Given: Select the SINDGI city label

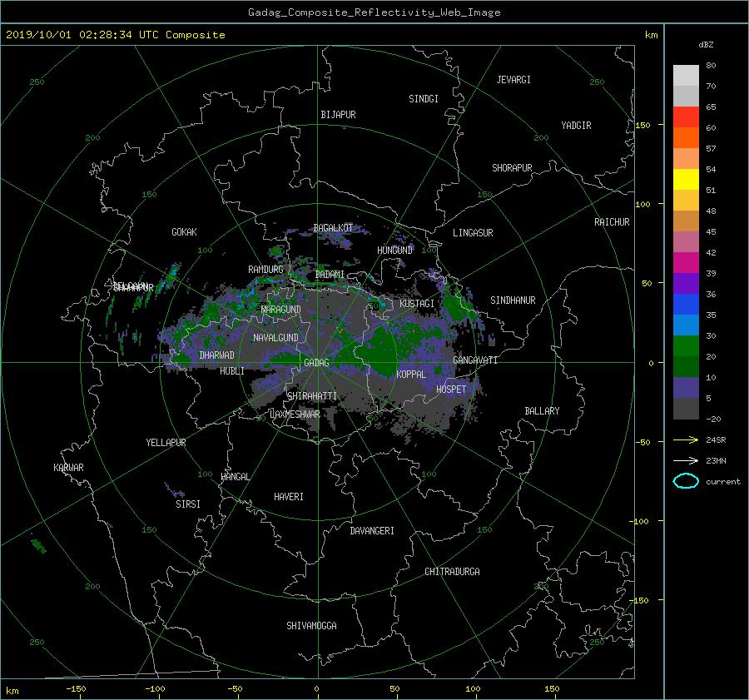Looking at the screenshot, I should click(x=424, y=99).
